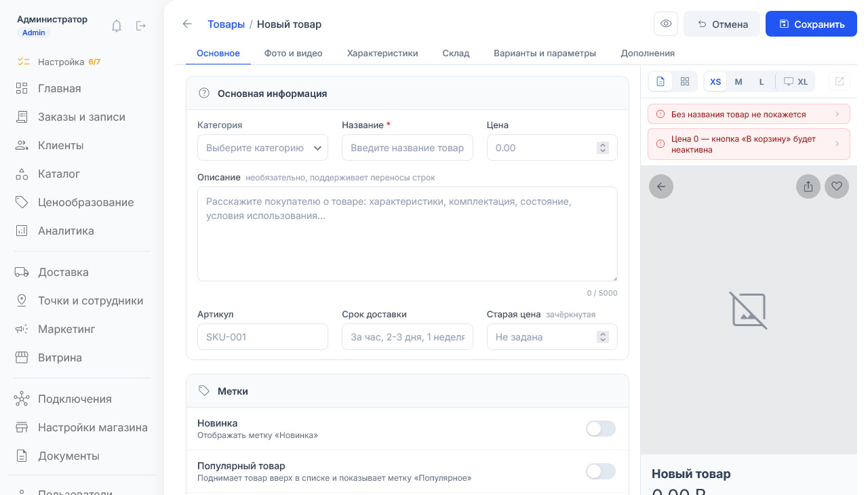This screenshot has width=868, height=495.
Task: Click Администратор profile name
Action: (x=52, y=19)
